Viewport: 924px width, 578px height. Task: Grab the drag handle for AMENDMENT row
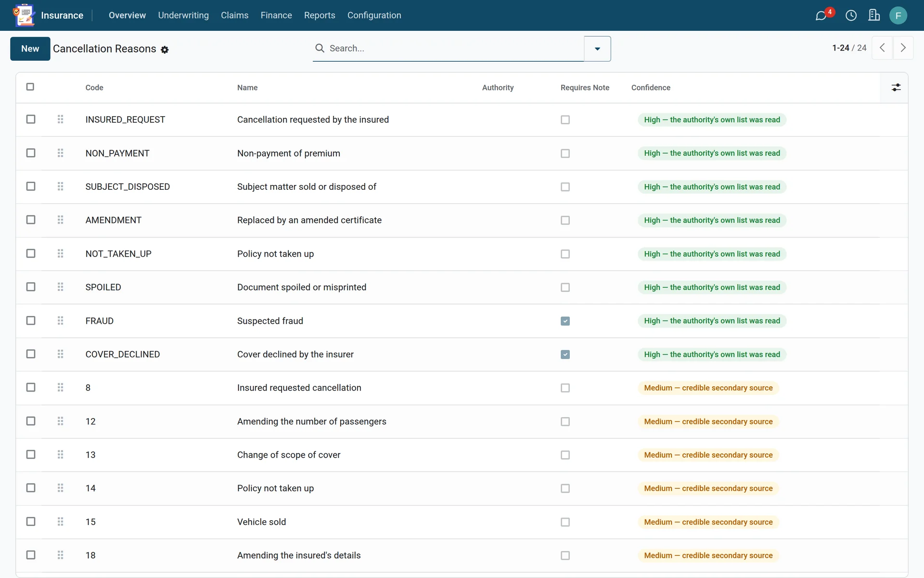[x=60, y=220]
